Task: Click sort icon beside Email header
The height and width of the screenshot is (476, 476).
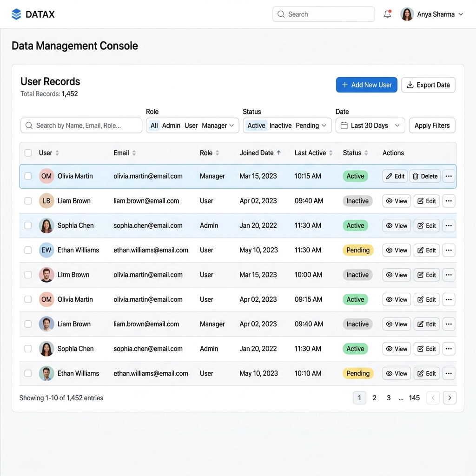Action: coord(134,153)
